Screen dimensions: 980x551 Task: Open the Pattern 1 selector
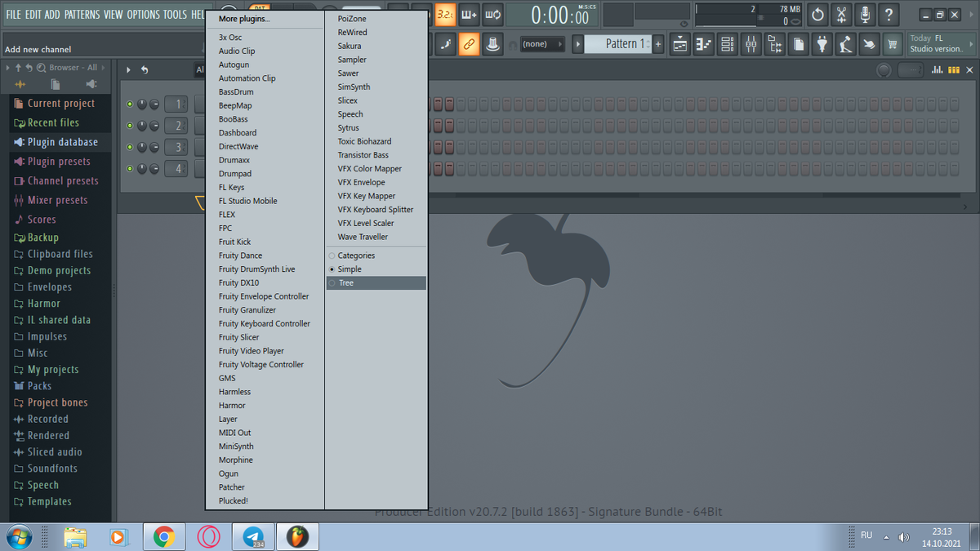click(x=618, y=44)
